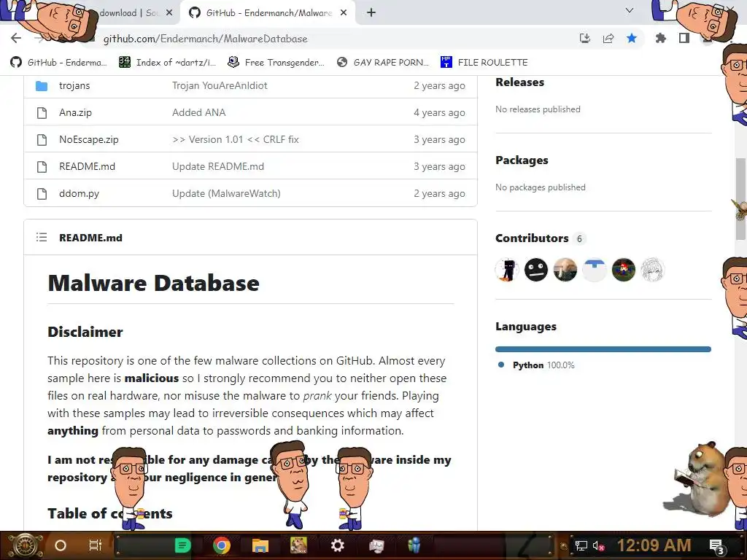This screenshot has width=747, height=560.
Task: Click the file icon beside ddom.py
Action: tap(42, 194)
